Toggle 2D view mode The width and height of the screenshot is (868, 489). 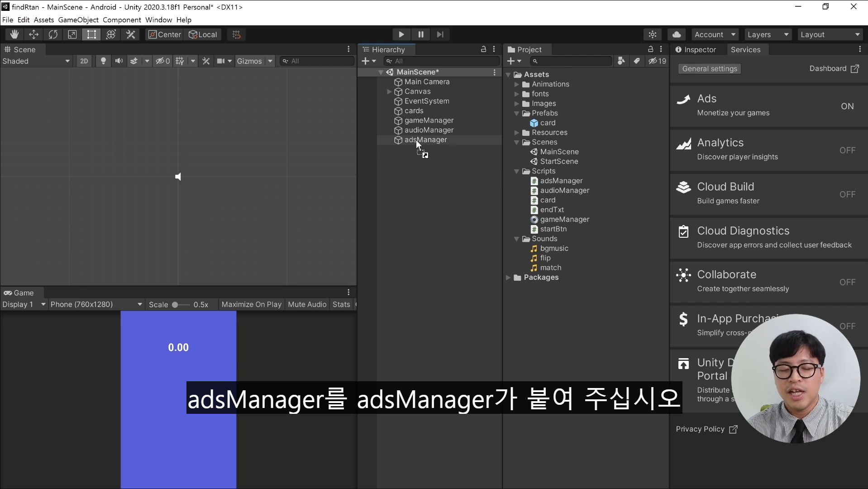[84, 61]
